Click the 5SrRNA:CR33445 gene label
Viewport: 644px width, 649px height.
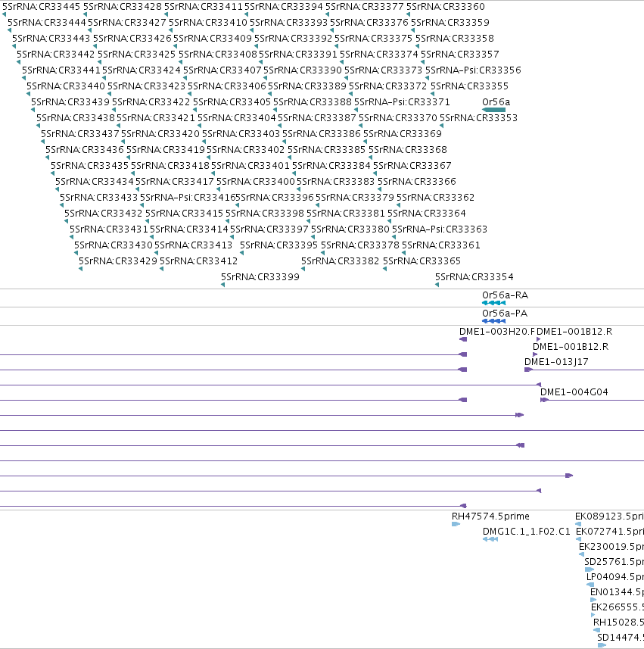pos(42,7)
